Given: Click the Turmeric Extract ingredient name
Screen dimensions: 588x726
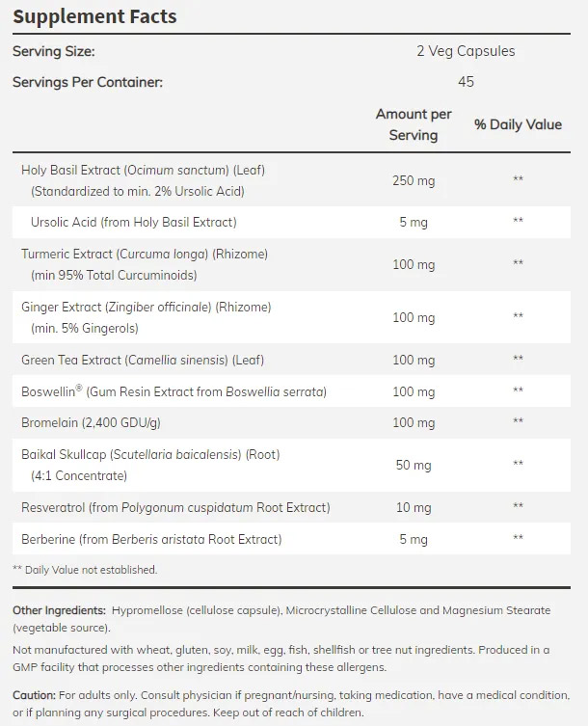Looking at the screenshot, I should [x=145, y=254].
